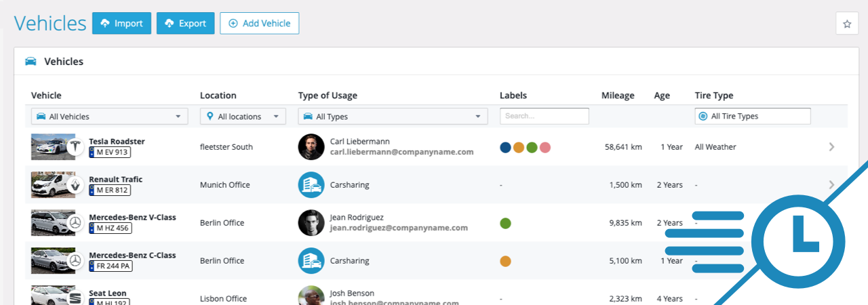The image size is (868, 305).
Task: Click the 58,641 km mileage value
Action: click(623, 147)
